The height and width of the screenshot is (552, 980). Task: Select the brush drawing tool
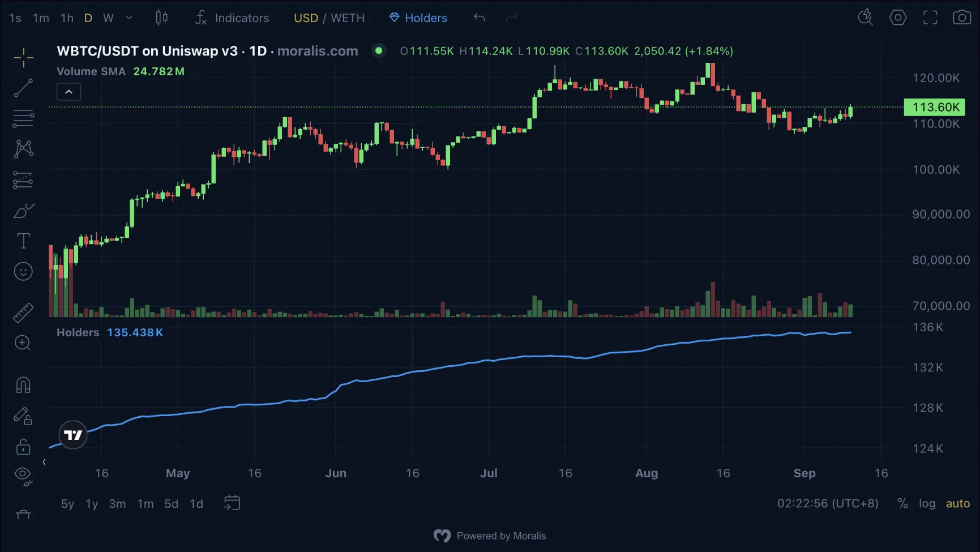tap(23, 209)
